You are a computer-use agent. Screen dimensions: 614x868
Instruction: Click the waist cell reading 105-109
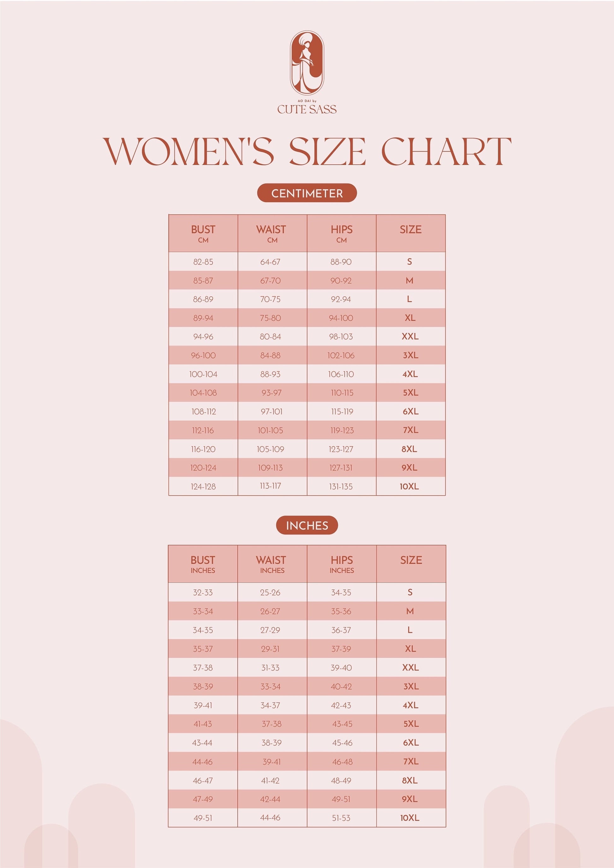[x=270, y=449]
